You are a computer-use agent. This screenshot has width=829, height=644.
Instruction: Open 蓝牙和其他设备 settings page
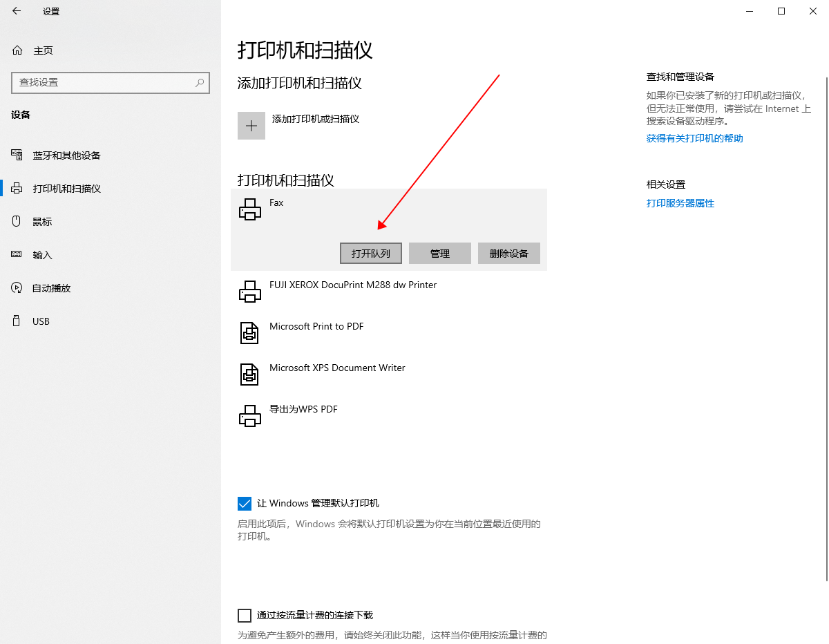click(x=66, y=155)
